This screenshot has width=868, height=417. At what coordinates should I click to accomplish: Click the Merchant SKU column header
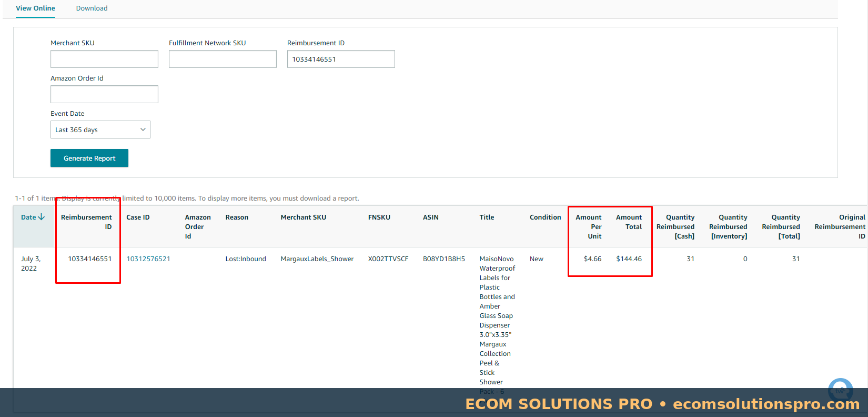[304, 217]
